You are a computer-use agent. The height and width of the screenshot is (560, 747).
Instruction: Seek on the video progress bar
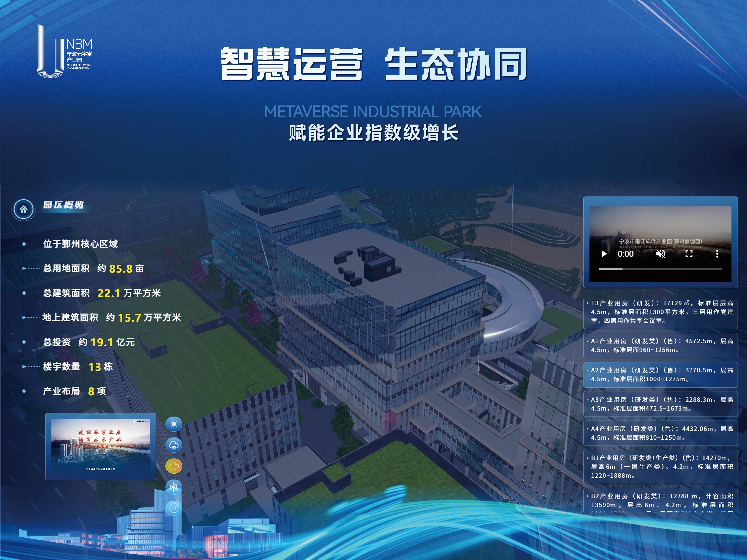tap(660, 269)
